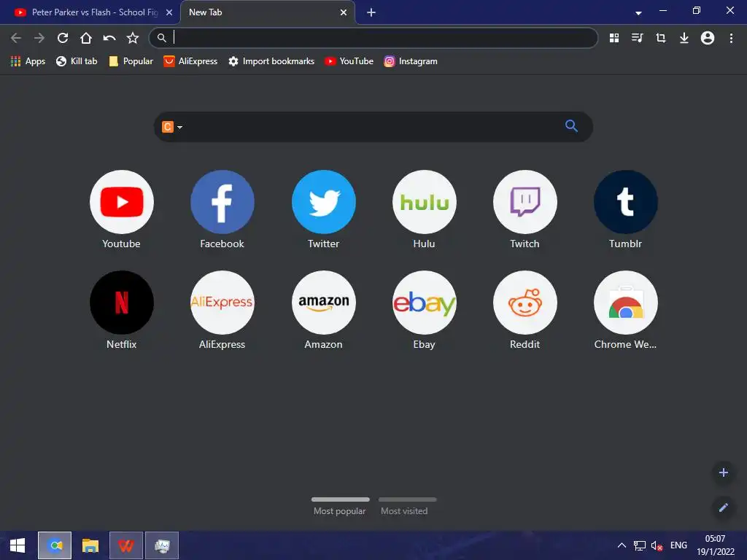The image size is (747, 560).
Task: Focus the address bar field
Action: click(x=373, y=38)
